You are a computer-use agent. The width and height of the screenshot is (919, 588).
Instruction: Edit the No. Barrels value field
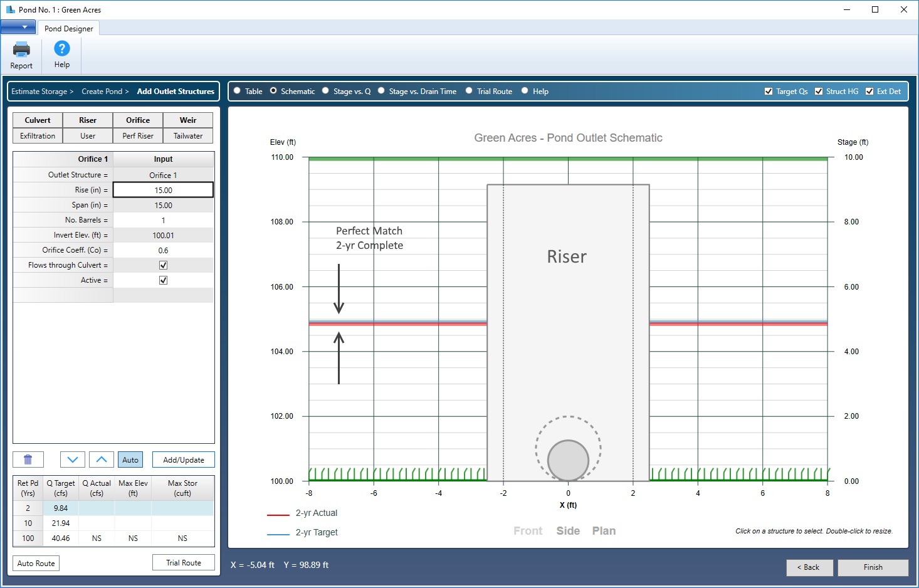164,220
